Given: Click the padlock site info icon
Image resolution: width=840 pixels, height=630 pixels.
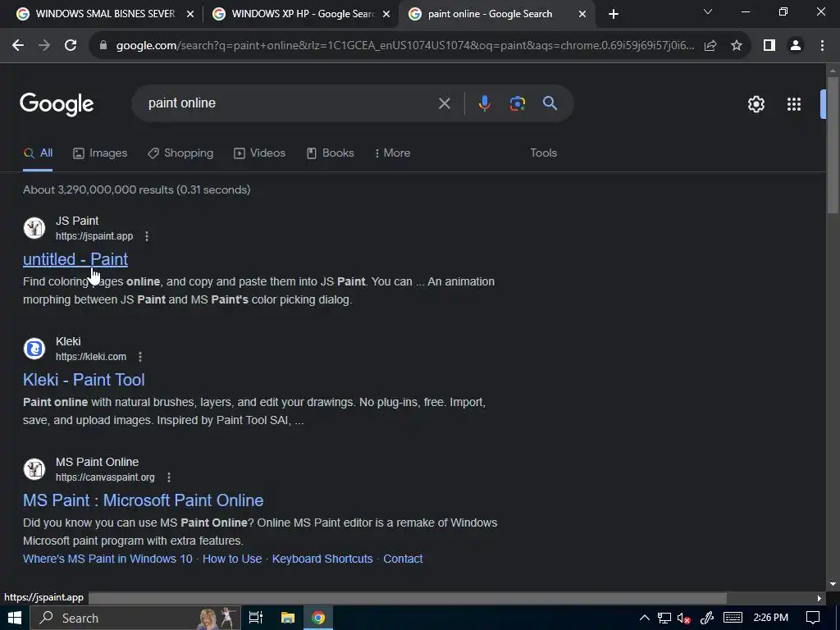Looking at the screenshot, I should pos(103,46).
